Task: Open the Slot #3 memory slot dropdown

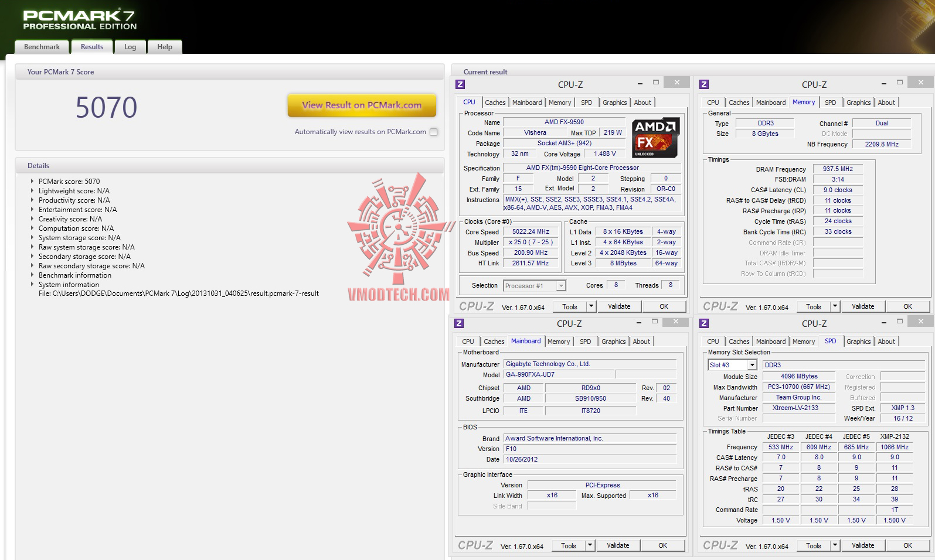Action: pyautogui.click(x=752, y=365)
